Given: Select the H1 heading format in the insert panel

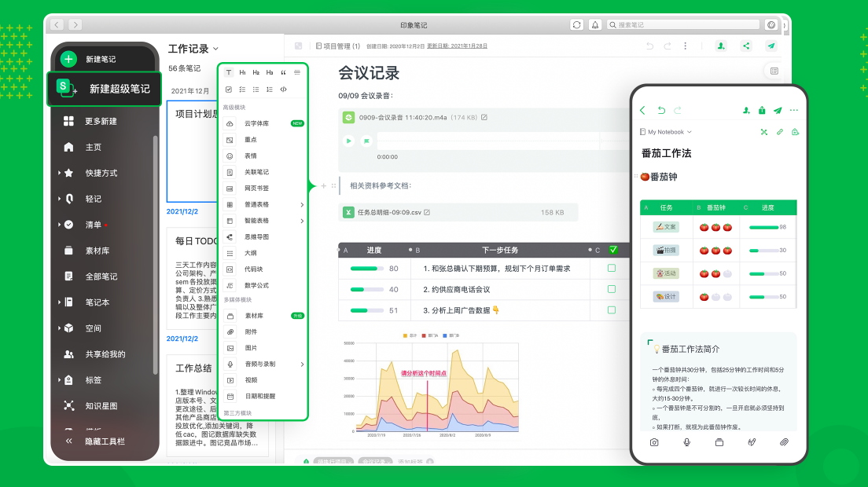Looking at the screenshot, I should pyautogui.click(x=242, y=72).
